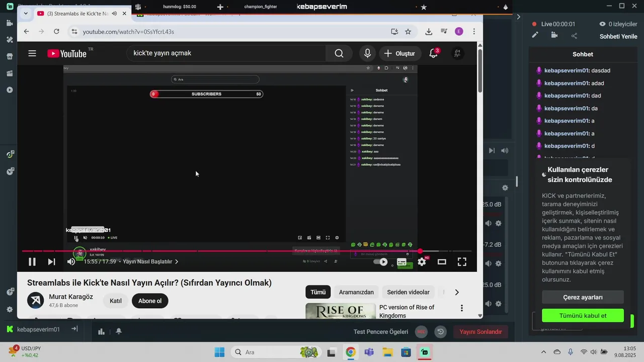Toggle subtitles in the YouTube player
This screenshot has height=362, width=644.
(401, 261)
